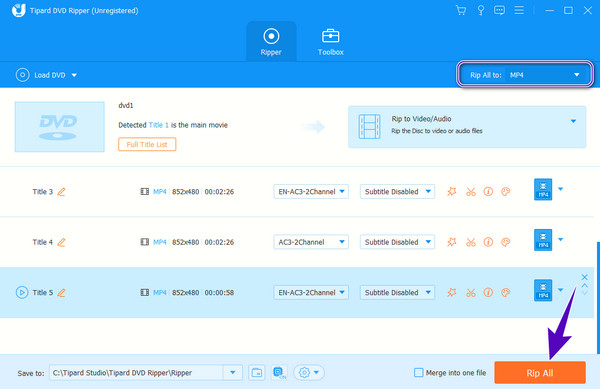600x389 pixels.
Task: Expand Title 5 output format arrow
Action: pyautogui.click(x=561, y=290)
